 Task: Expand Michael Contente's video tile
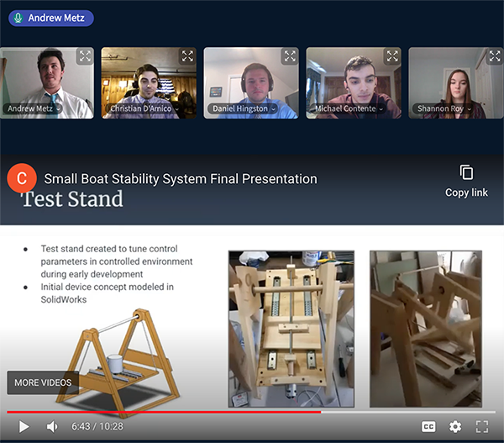tap(392, 56)
